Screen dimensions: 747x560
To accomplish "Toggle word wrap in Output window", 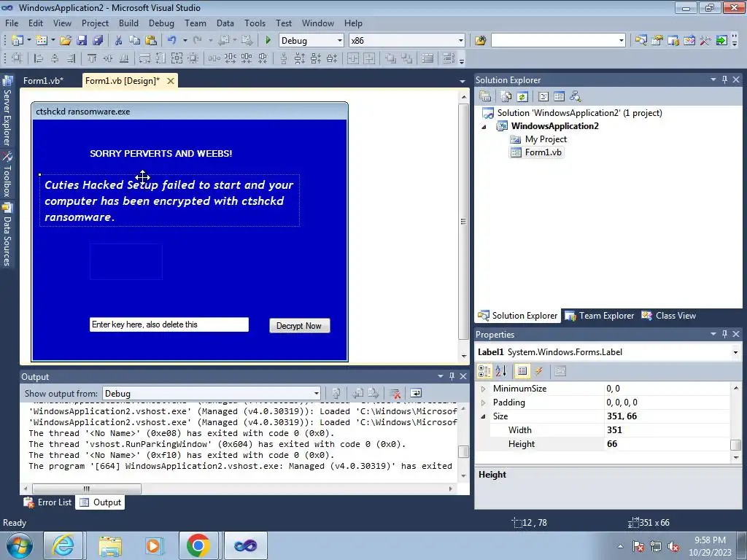I will pyautogui.click(x=415, y=393).
